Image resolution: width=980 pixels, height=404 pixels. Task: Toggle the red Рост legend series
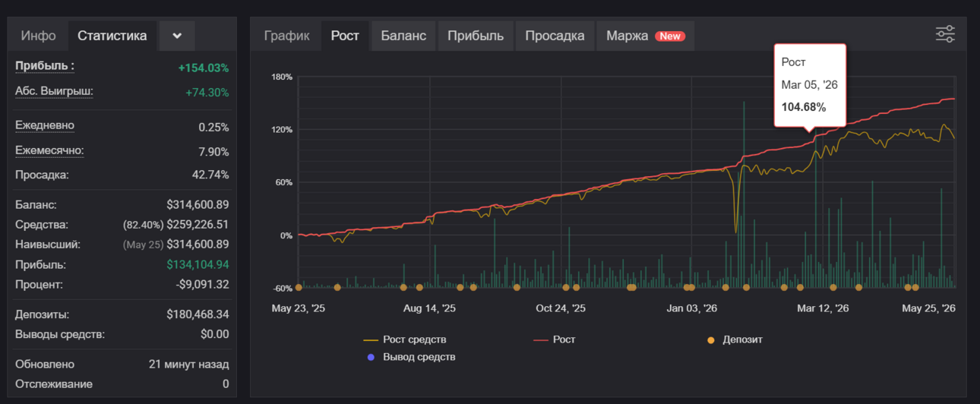tap(555, 339)
